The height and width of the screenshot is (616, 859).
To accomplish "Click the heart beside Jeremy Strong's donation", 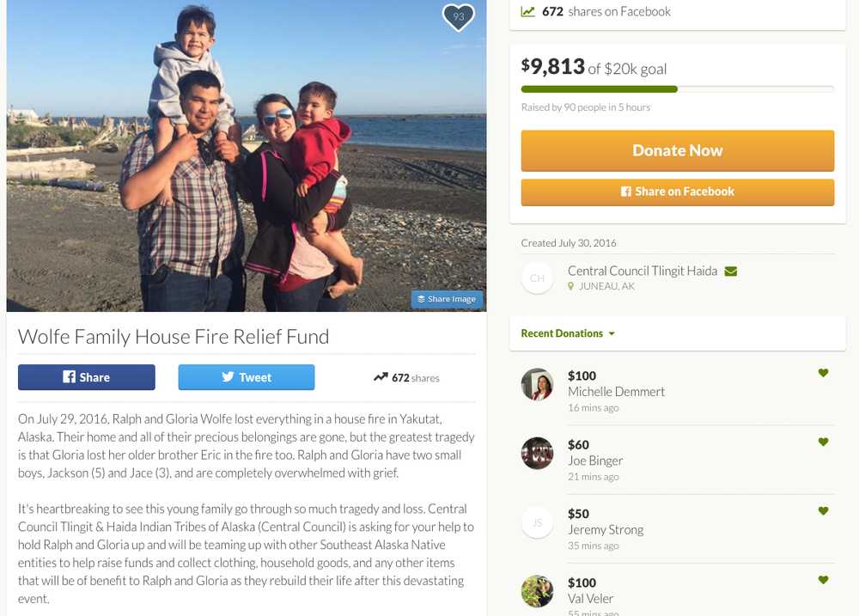I will pos(823,511).
